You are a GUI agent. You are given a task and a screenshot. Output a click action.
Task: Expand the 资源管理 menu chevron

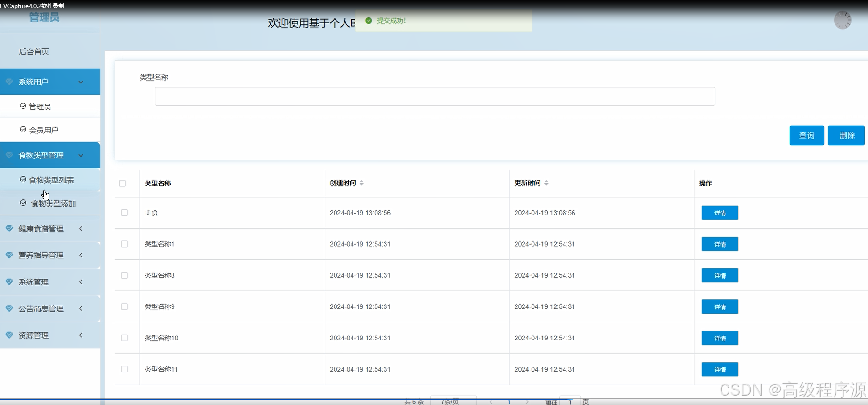tap(81, 335)
